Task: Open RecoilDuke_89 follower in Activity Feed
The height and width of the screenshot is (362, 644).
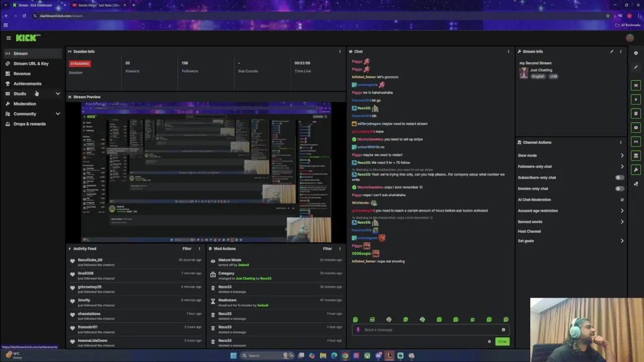Action: (90, 260)
